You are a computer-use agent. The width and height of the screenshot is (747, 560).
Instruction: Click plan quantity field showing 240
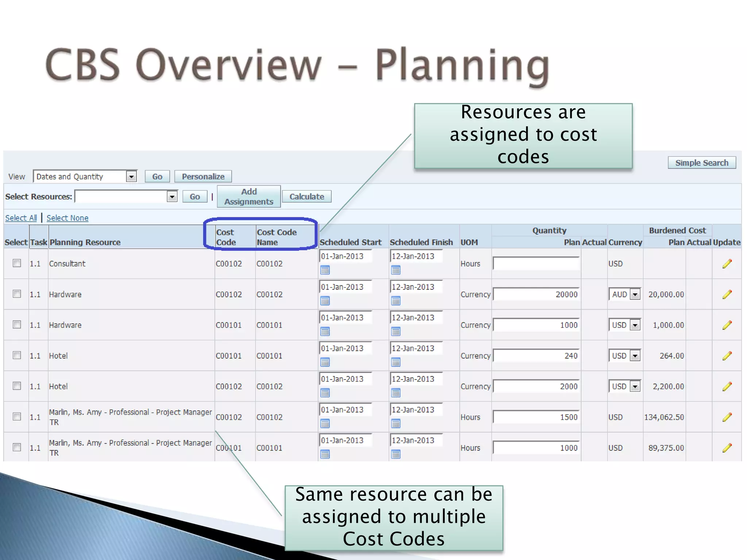[x=536, y=355]
